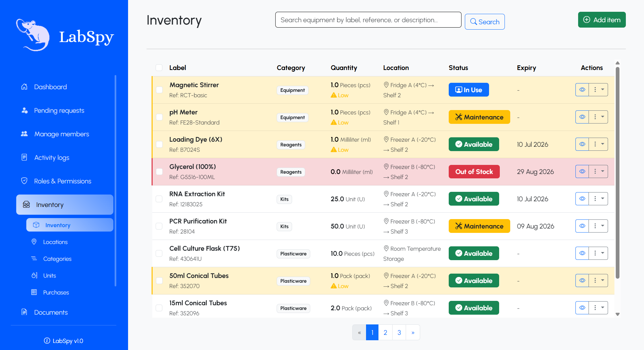
Task: Tick the select-all checkbox in header
Action: [x=159, y=68]
